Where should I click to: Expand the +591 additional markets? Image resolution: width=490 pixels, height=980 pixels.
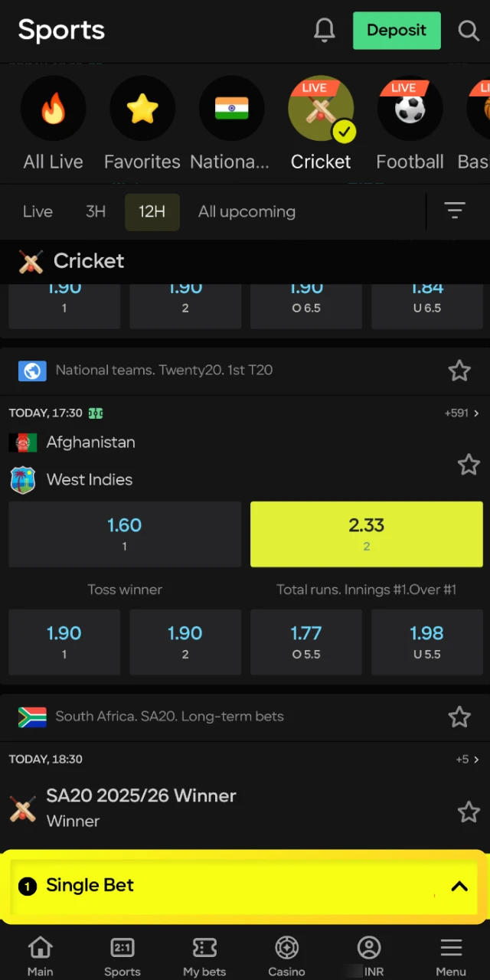coord(460,413)
